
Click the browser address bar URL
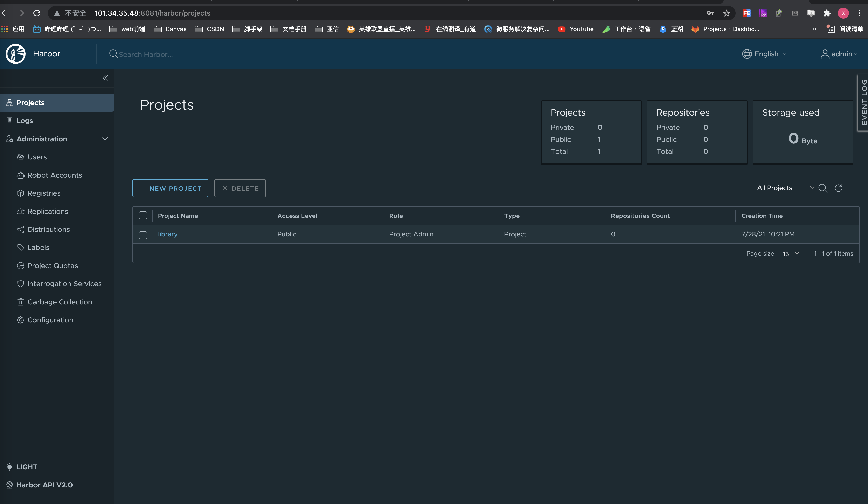(152, 13)
